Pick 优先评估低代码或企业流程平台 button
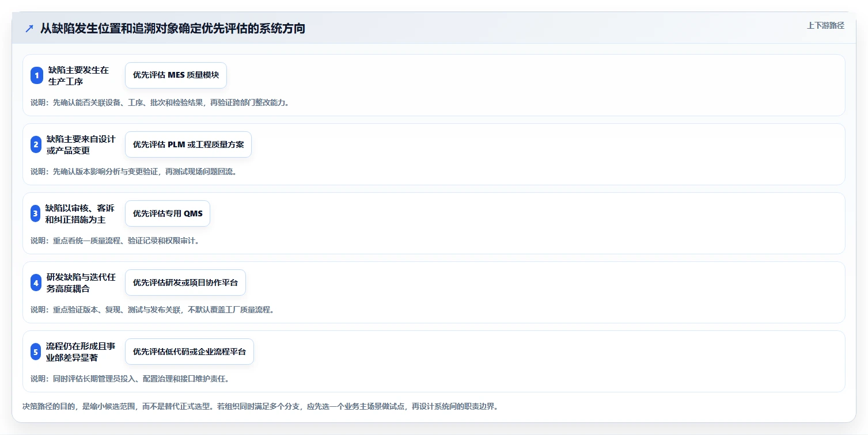 (189, 352)
